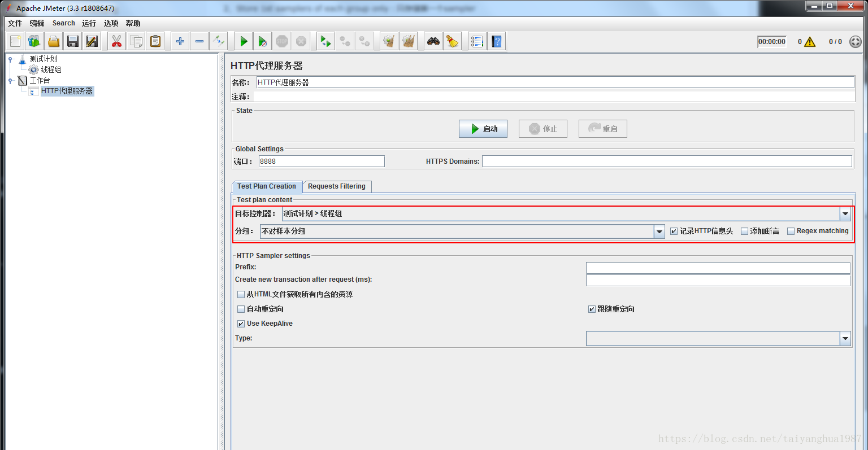The height and width of the screenshot is (450, 868).
Task: Open the 编辑 menu
Action: pyautogui.click(x=37, y=23)
